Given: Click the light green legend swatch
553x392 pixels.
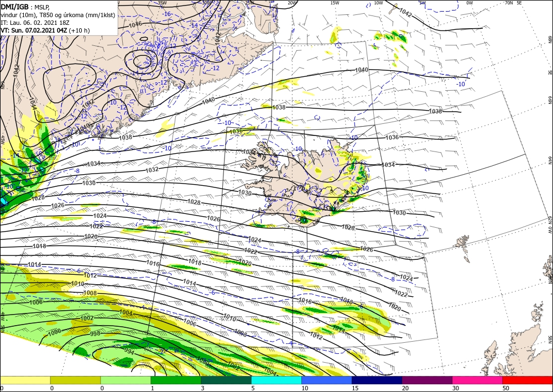Looking at the screenshot, I should (x=126, y=380).
